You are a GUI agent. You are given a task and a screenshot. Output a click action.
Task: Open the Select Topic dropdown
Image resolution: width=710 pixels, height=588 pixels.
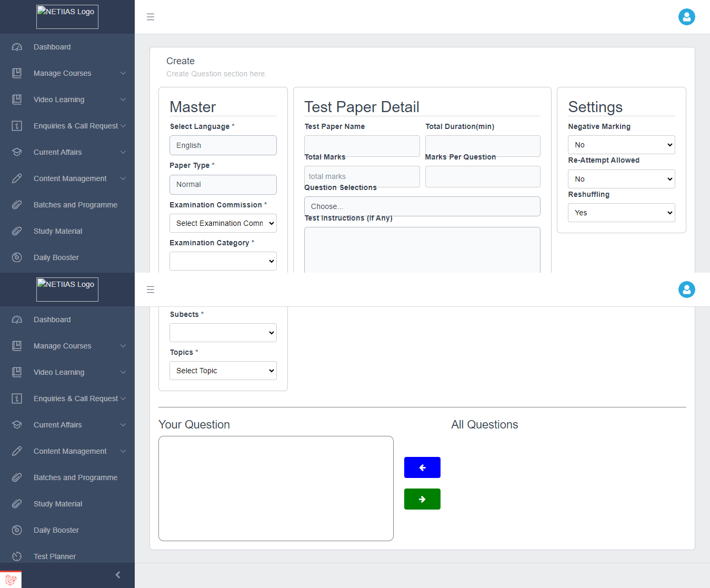(x=223, y=371)
